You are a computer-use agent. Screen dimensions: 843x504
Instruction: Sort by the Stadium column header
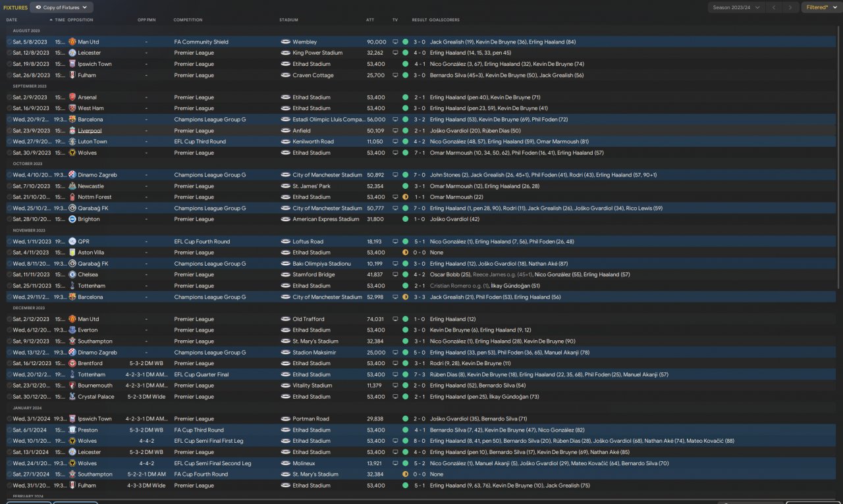click(288, 20)
